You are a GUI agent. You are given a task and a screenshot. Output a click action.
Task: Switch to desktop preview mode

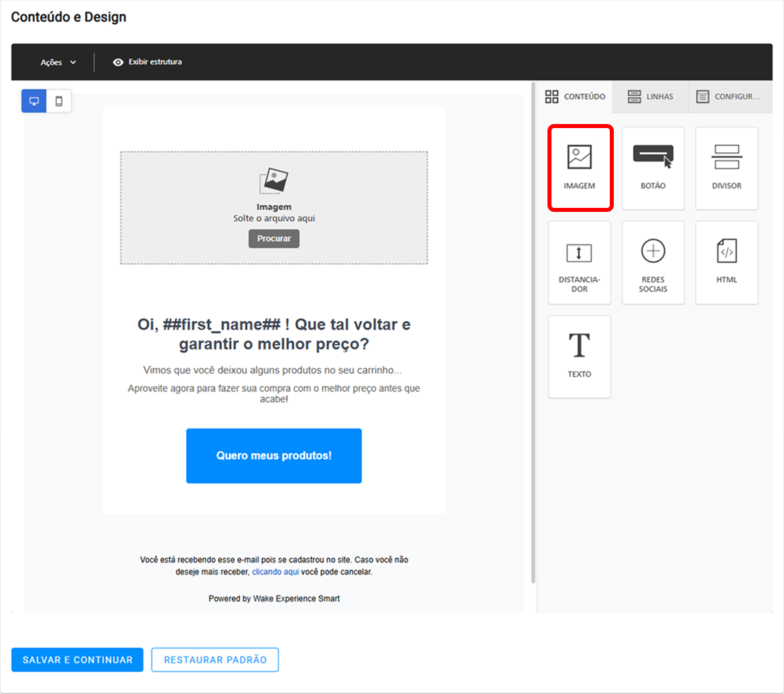pos(34,101)
